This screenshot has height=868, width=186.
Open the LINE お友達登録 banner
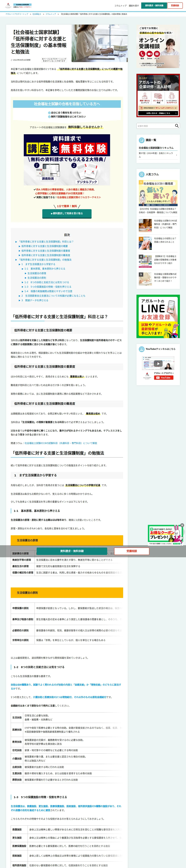pyautogui.click(x=158, y=316)
